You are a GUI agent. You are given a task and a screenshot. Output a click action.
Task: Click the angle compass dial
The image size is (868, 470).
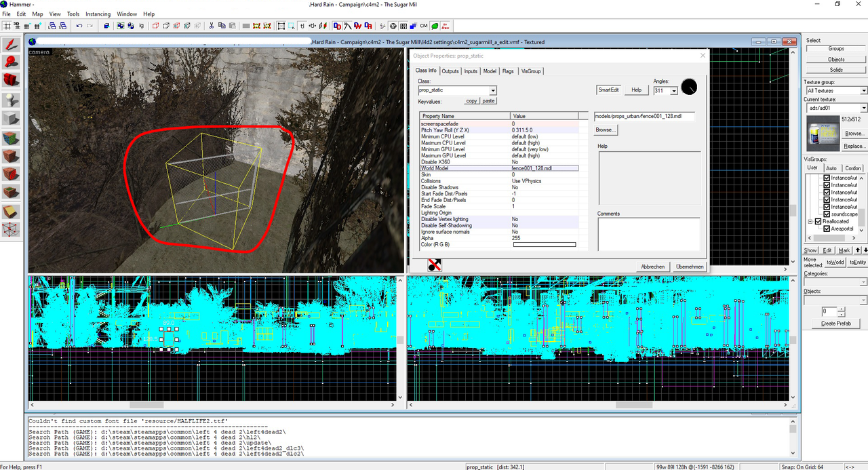[x=689, y=87]
